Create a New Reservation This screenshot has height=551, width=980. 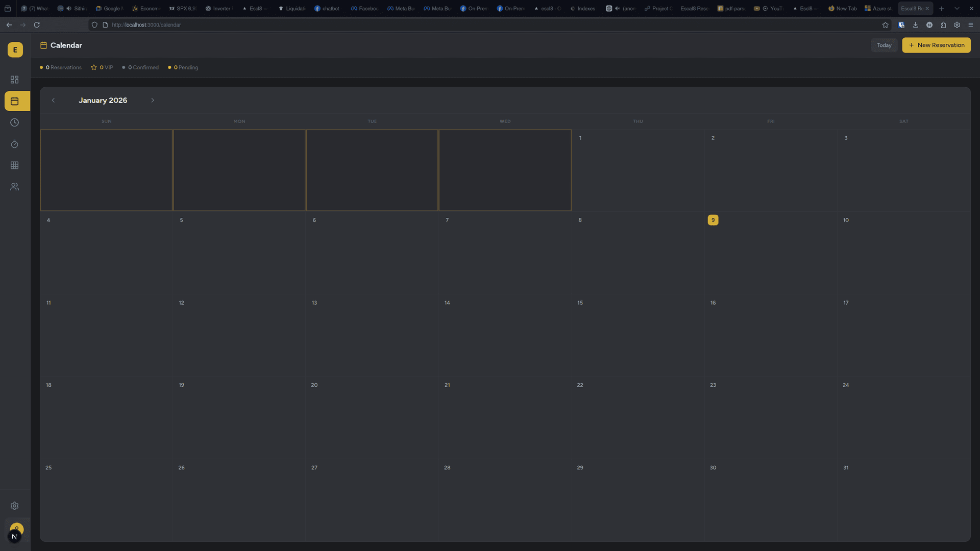click(936, 45)
